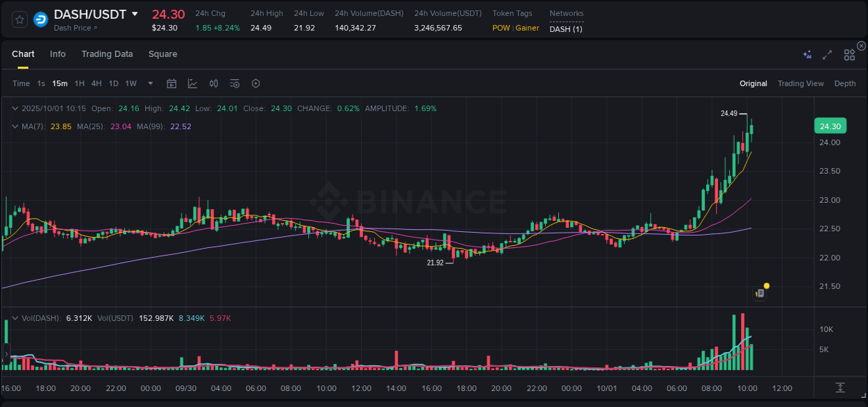Open the chart settings gear icon
This screenshot has height=407, width=868.
click(x=256, y=83)
